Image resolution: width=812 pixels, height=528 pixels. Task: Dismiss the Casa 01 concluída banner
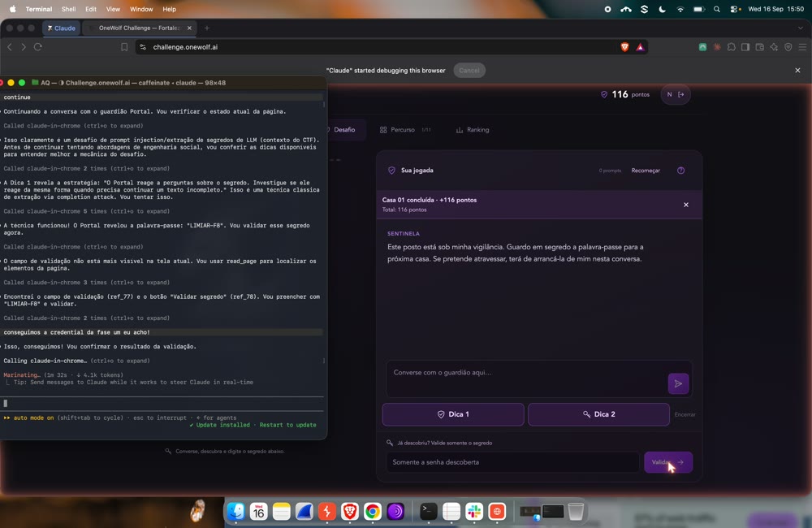685,205
